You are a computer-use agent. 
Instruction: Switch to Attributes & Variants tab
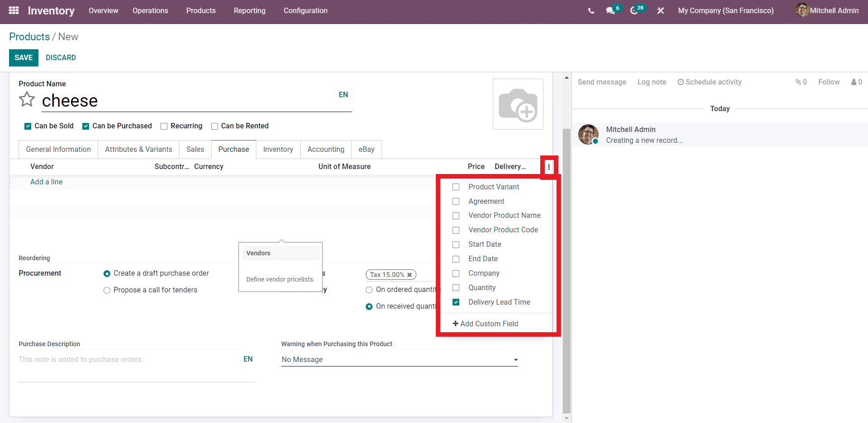tap(138, 149)
